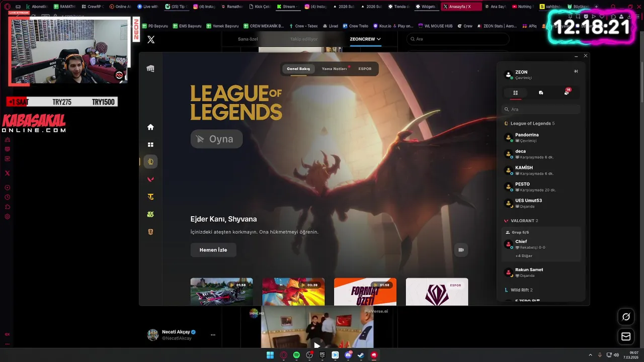Open WL MOUSE HUB bookmark

pos(435,26)
